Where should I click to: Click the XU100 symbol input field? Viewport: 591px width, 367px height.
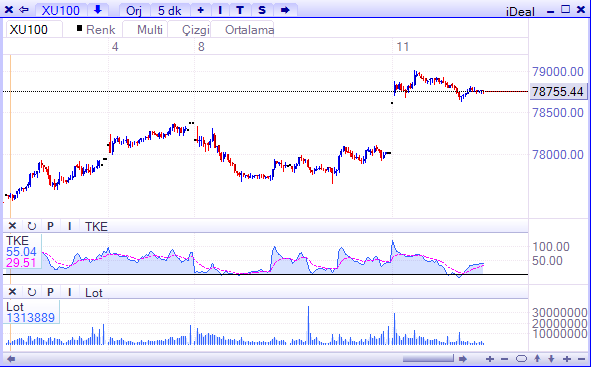coord(34,29)
